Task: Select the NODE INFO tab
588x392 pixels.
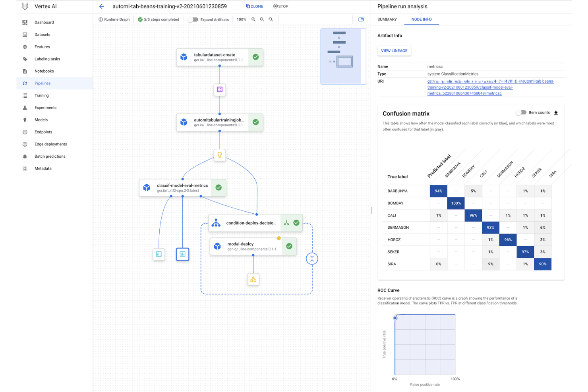Action: pos(422,19)
